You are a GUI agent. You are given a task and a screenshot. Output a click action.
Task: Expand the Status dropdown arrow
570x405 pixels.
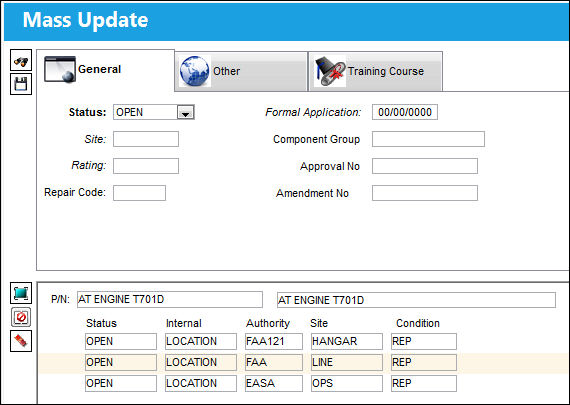(x=186, y=112)
